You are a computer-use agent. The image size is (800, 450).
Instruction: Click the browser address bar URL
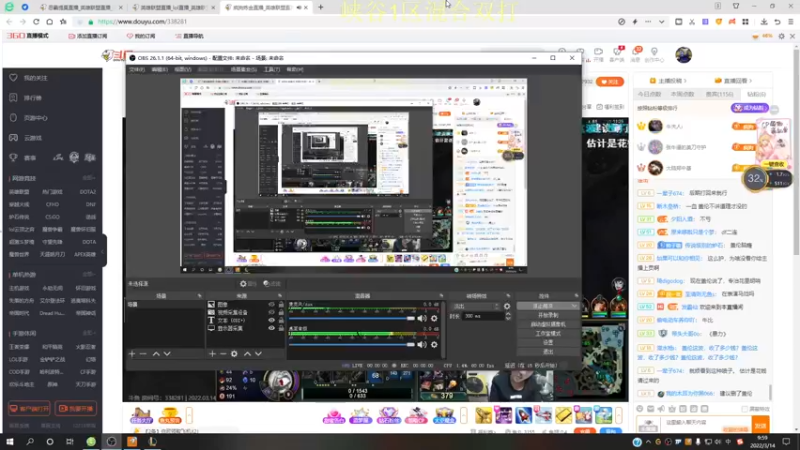(x=142, y=22)
